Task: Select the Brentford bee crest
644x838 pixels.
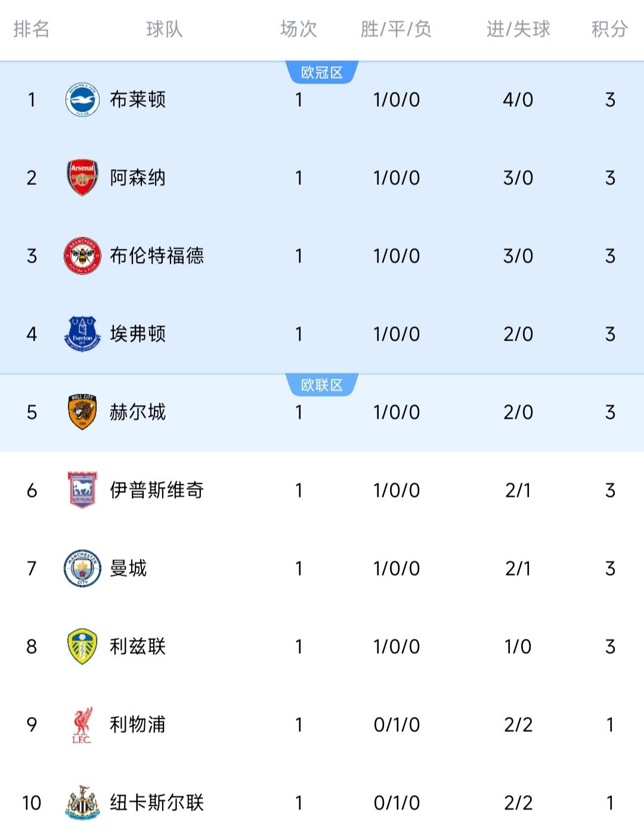Action: (82, 256)
